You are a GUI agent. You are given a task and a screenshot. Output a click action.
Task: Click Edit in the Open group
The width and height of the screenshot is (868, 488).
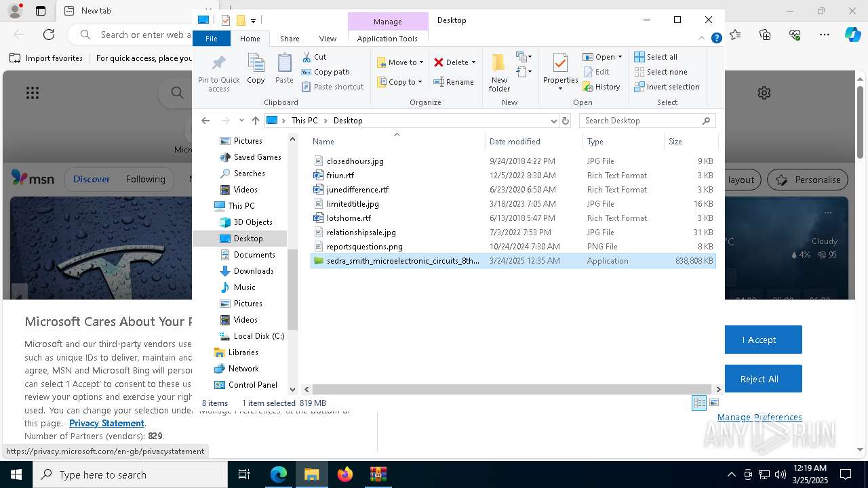[596, 72]
